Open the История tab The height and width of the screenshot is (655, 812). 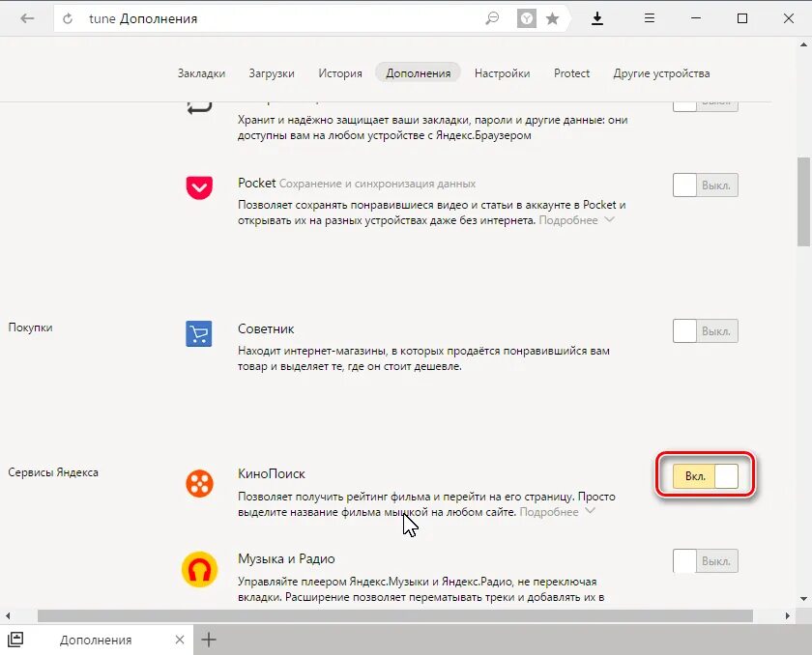click(340, 73)
